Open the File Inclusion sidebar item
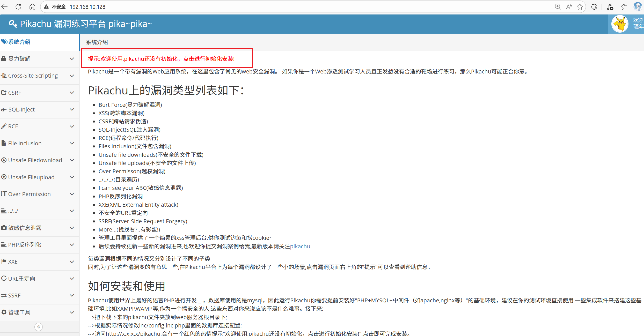 click(x=25, y=143)
